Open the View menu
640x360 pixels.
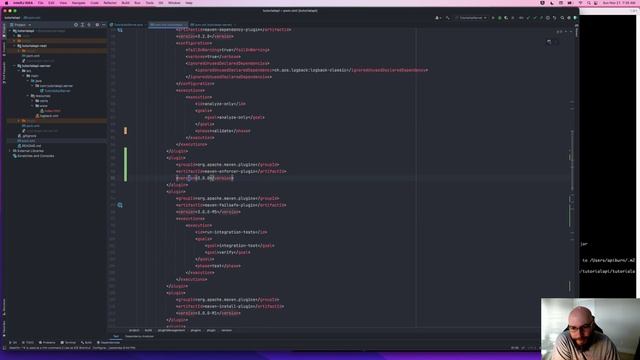(x=63, y=3)
